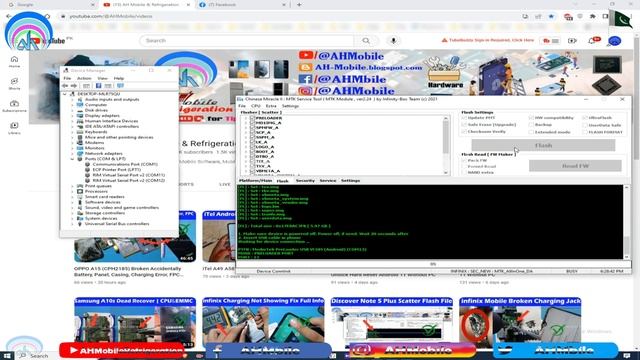Click the YouTube voice search microphone icon

[393, 40]
